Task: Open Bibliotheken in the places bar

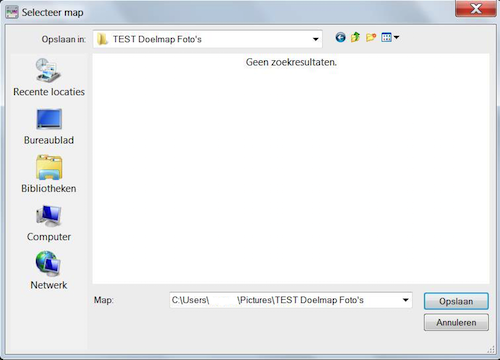Action: 49,174
